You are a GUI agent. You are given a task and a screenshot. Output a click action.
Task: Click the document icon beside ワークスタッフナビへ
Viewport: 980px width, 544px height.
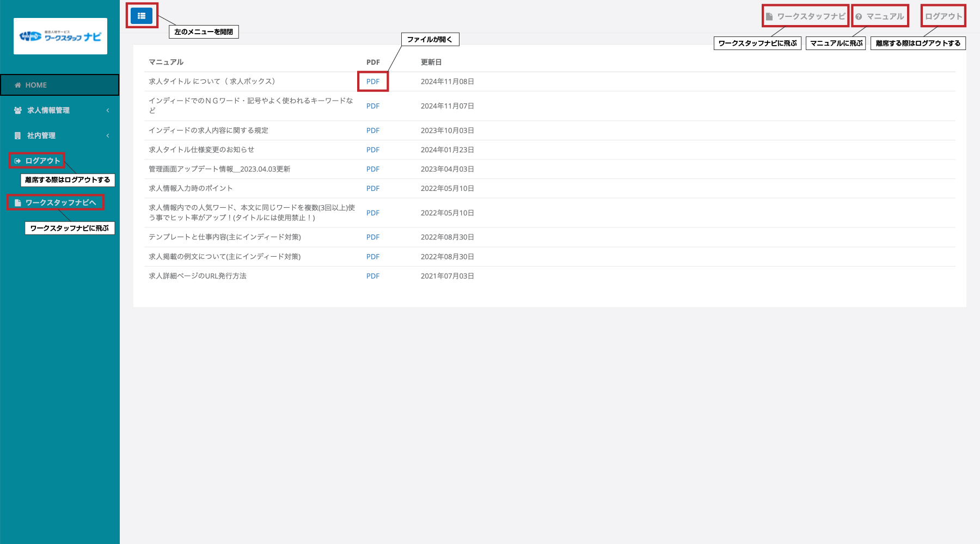click(18, 203)
